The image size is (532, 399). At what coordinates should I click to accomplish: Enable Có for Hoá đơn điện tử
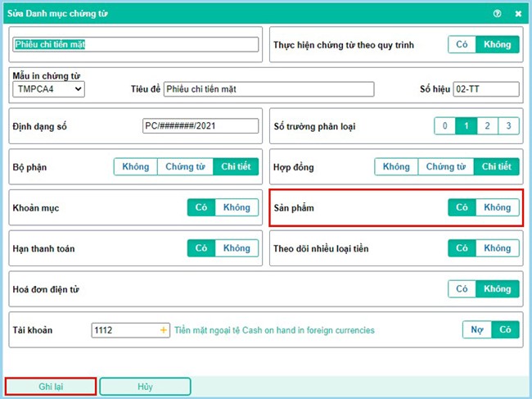pos(462,289)
